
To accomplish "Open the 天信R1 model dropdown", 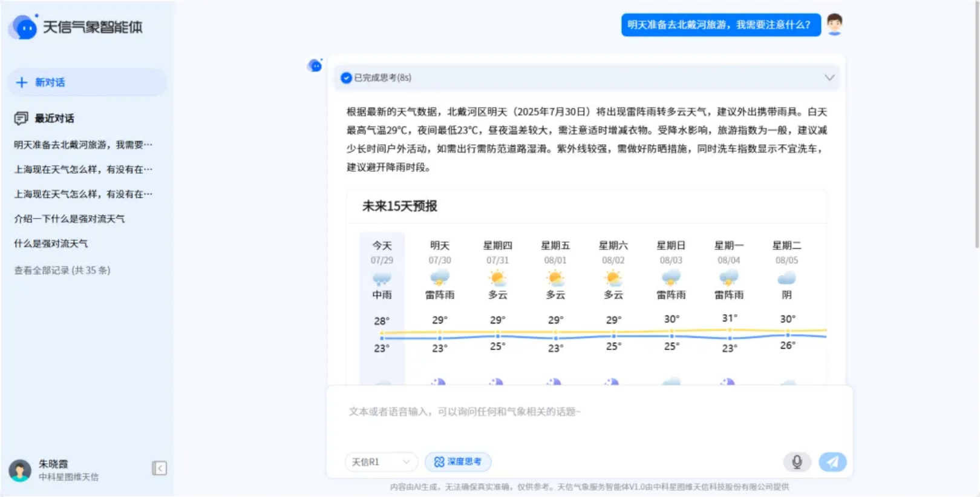I will pyautogui.click(x=381, y=462).
